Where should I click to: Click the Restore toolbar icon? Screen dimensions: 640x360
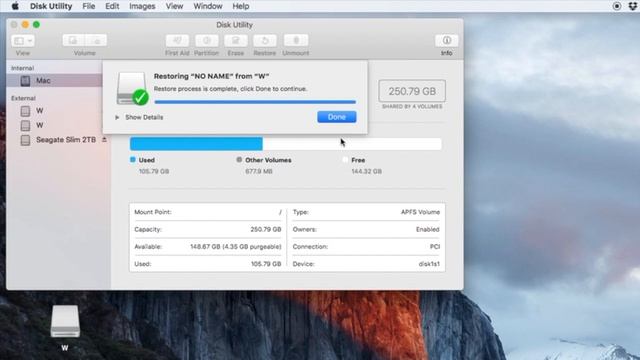264,40
